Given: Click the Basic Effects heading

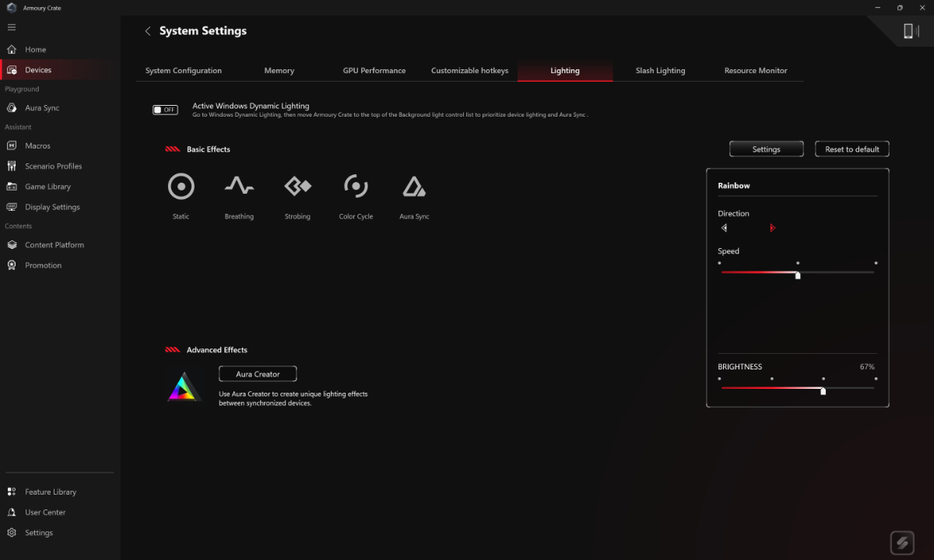Looking at the screenshot, I should pyautogui.click(x=208, y=149).
